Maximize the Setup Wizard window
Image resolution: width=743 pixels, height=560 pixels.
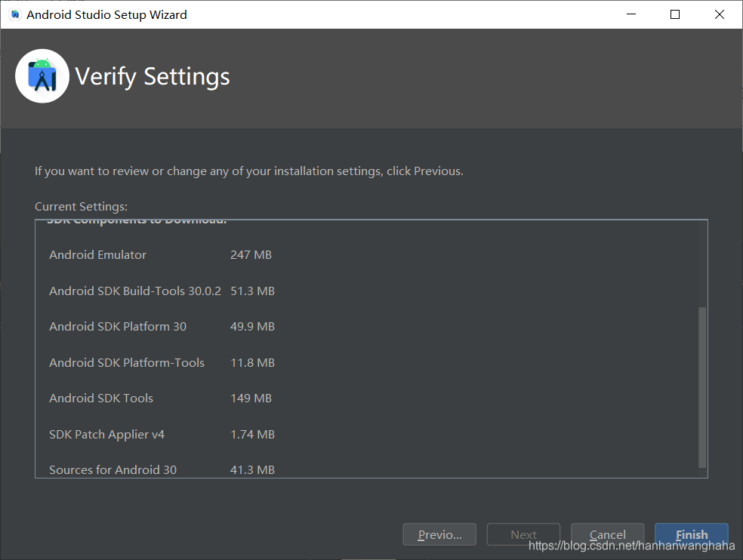coord(675,14)
